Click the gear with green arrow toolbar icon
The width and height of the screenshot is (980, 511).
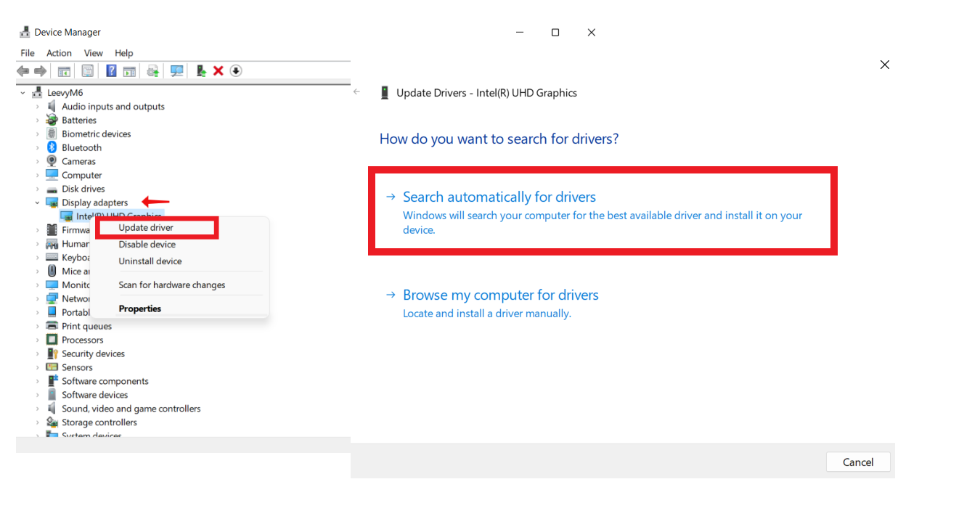coord(152,71)
